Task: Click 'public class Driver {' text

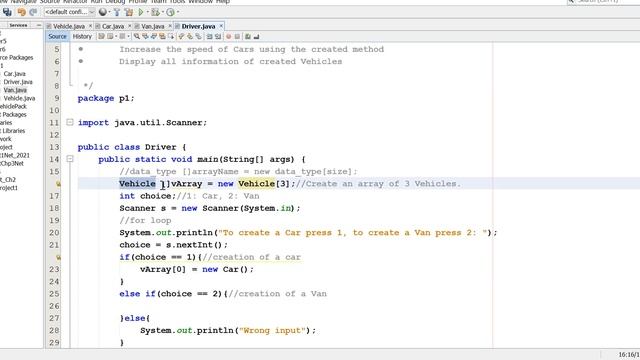Action: click(x=132, y=147)
